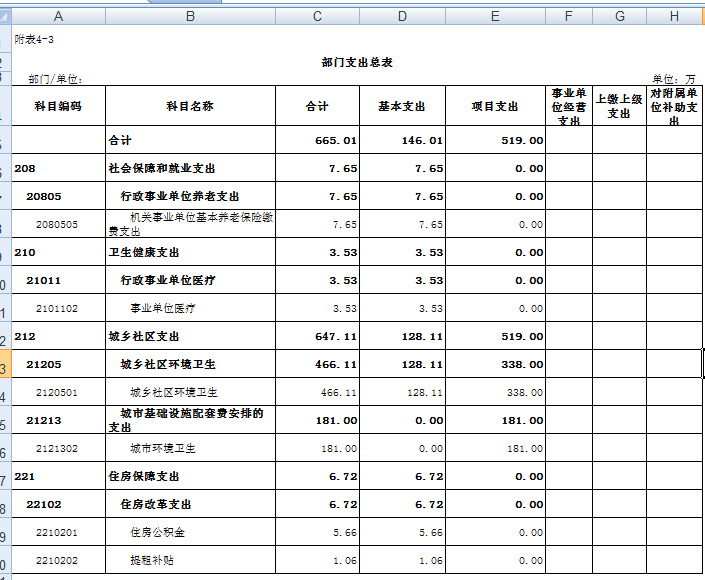Click cell 社会保障和就业支出
The height and width of the screenshot is (580, 705).
tap(190, 168)
